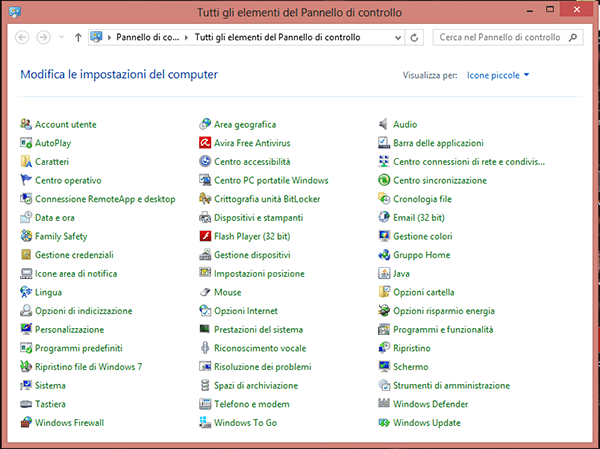600x449 pixels.
Task: Open the Icone piccole view dropdown
Action: pyautogui.click(x=498, y=75)
